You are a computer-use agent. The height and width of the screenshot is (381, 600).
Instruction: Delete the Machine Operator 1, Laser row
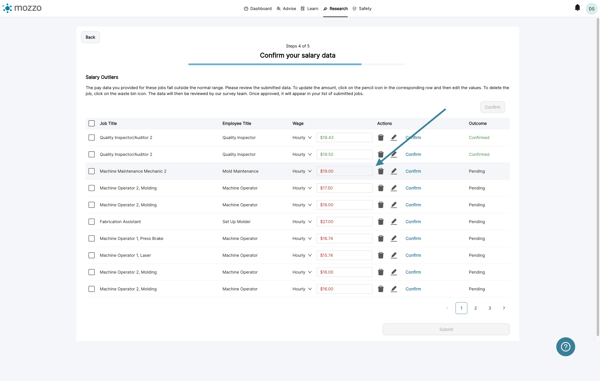pos(380,255)
